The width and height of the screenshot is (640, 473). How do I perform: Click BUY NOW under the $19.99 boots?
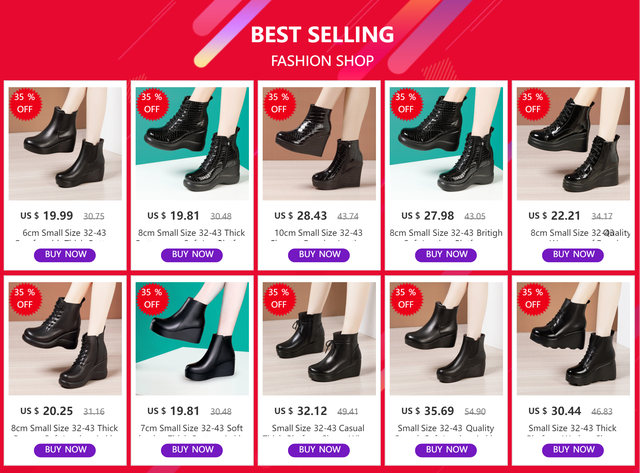(66, 255)
